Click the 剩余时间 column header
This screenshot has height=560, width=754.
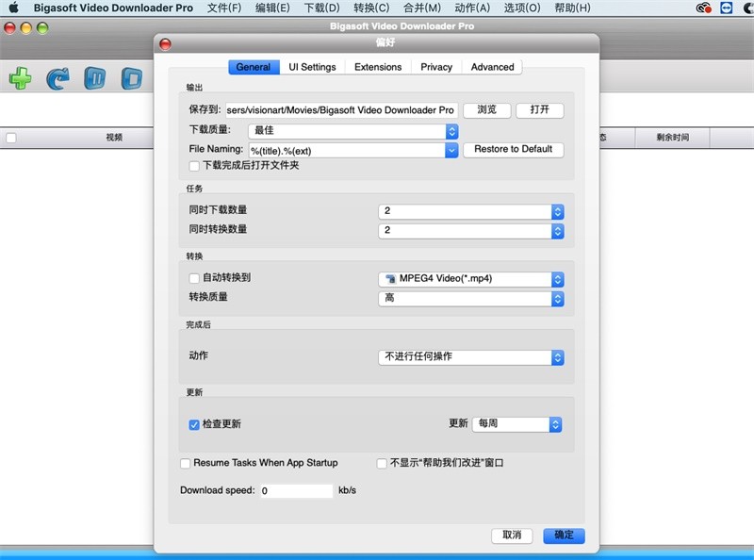click(x=672, y=138)
